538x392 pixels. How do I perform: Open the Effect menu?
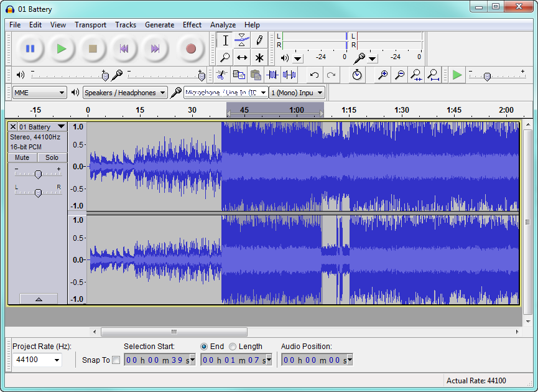click(192, 25)
